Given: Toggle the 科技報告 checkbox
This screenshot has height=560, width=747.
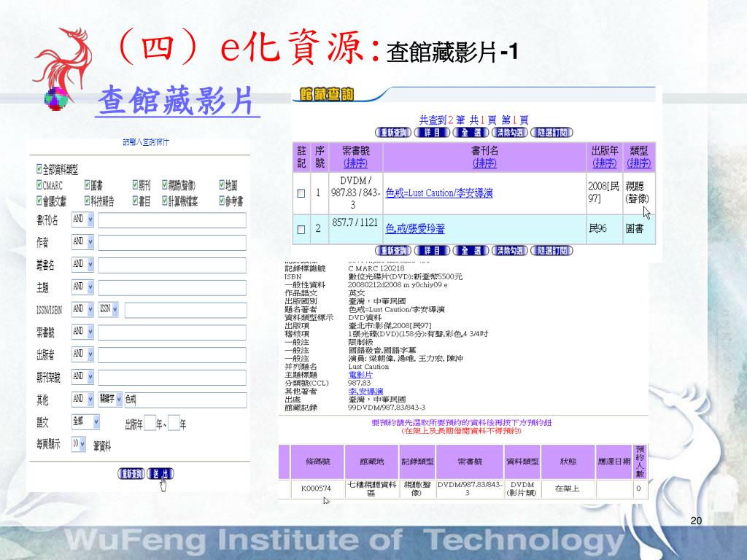Looking at the screenshot, I should point(88,201).
